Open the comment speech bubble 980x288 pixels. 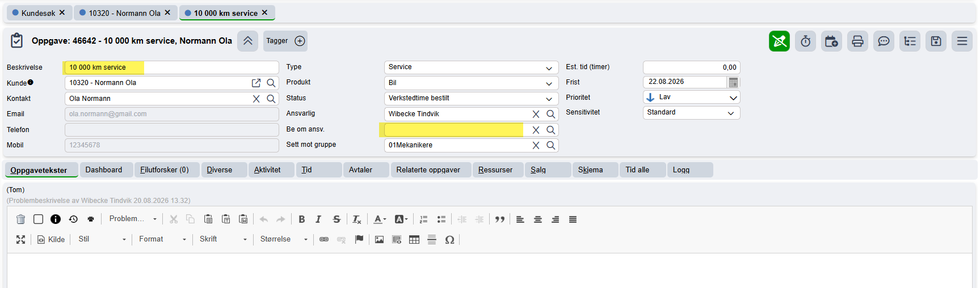point(884,41)
